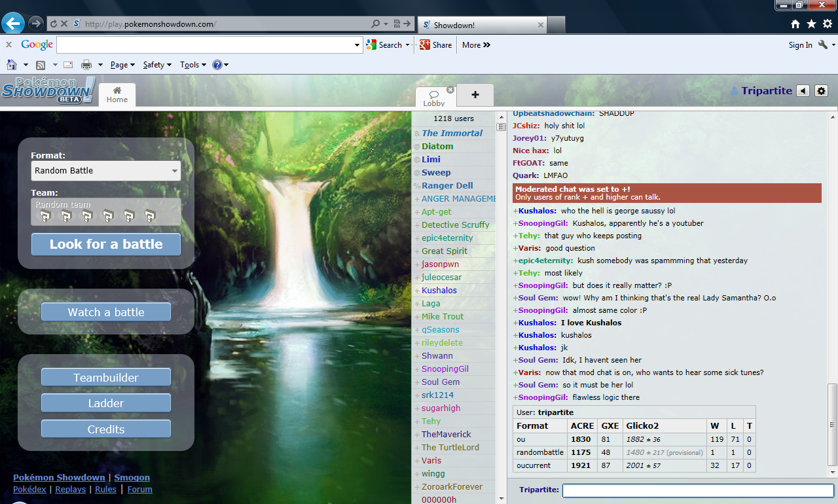Toggle the Showdown sound mute button
Viewport: 838px width, 504px height.
pos(803,91)
